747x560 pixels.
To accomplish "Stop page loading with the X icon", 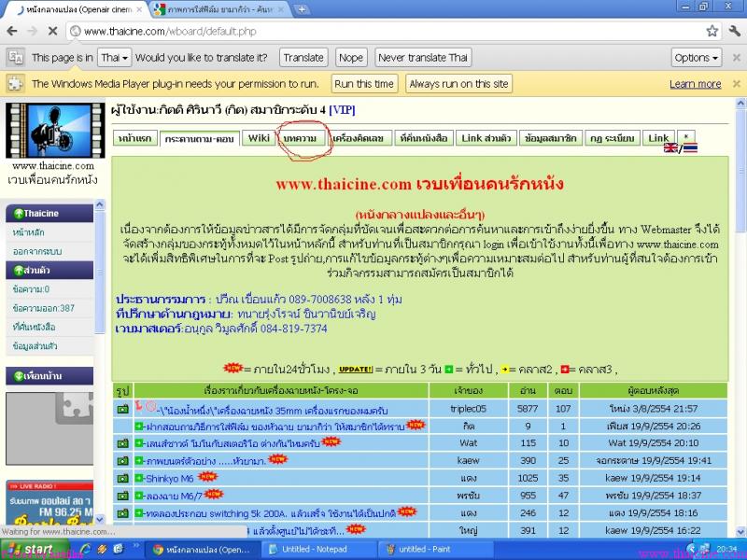I will [52, 32].
